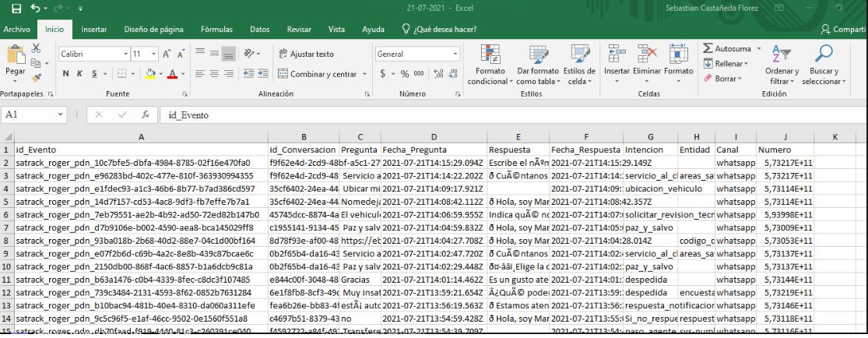Image resolution: width=868 pixels, height=338 pixels.
Task: Toggle bold (N) formatting
Action: click(66, 74)
